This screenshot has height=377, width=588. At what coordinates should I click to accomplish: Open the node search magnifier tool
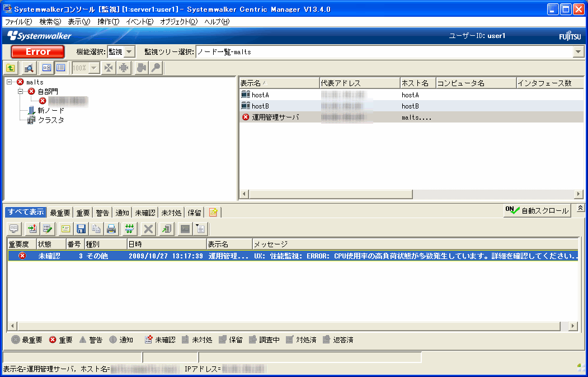(29, 68)
